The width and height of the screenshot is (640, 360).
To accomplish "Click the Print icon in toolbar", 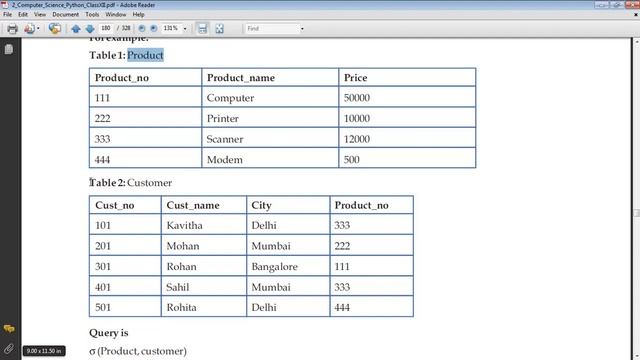I will point(13,29).
